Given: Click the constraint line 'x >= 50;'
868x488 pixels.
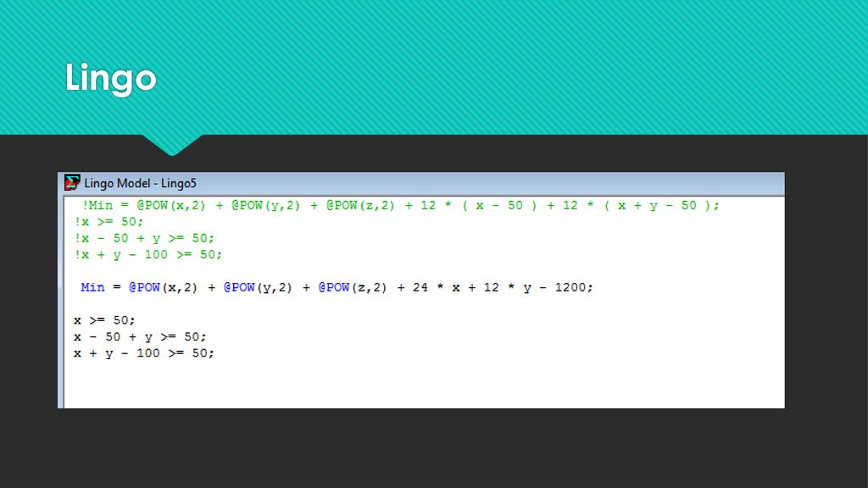Looking at the screenshot, I should tap(104, 320).
